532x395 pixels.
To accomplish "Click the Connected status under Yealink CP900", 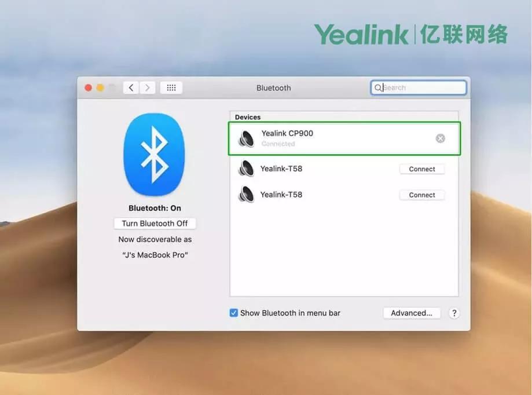I will tap(278, 144).
